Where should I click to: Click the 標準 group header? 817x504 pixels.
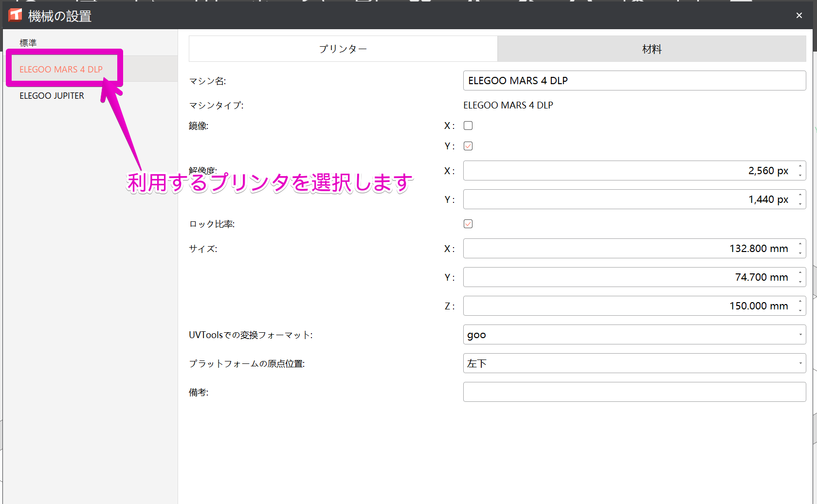pos(28,43)
